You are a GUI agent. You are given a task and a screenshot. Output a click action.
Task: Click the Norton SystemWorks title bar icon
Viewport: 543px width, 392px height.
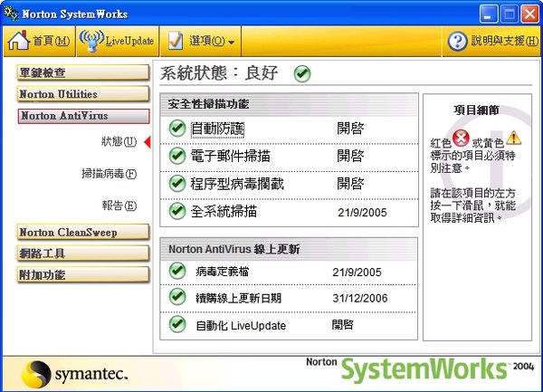coord(12,14)
